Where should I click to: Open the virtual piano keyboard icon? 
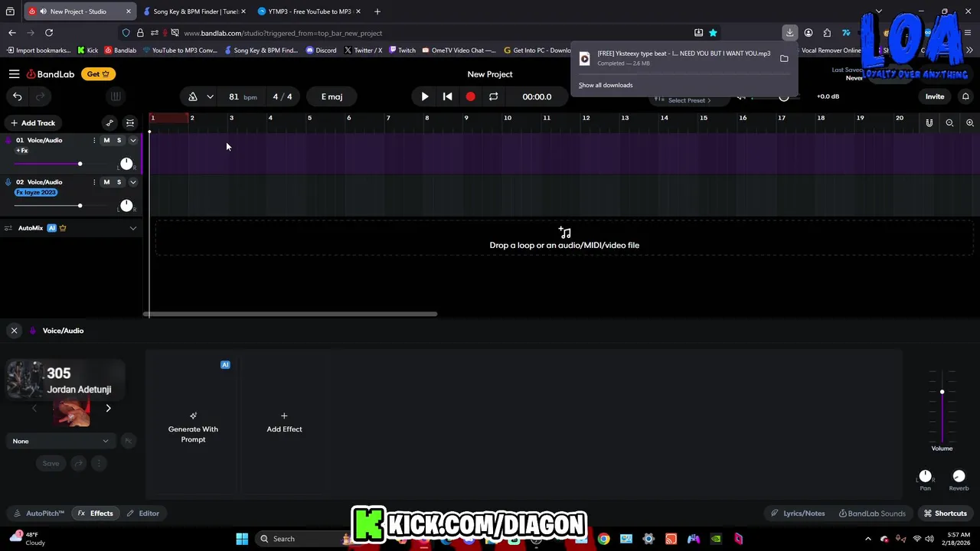[116, 96]
